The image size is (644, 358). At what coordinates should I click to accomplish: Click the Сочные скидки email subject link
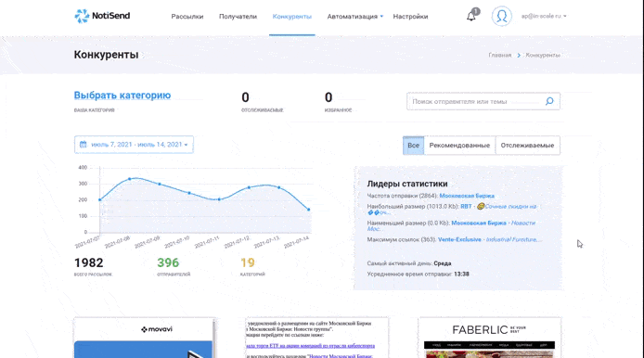click(510, 207)
